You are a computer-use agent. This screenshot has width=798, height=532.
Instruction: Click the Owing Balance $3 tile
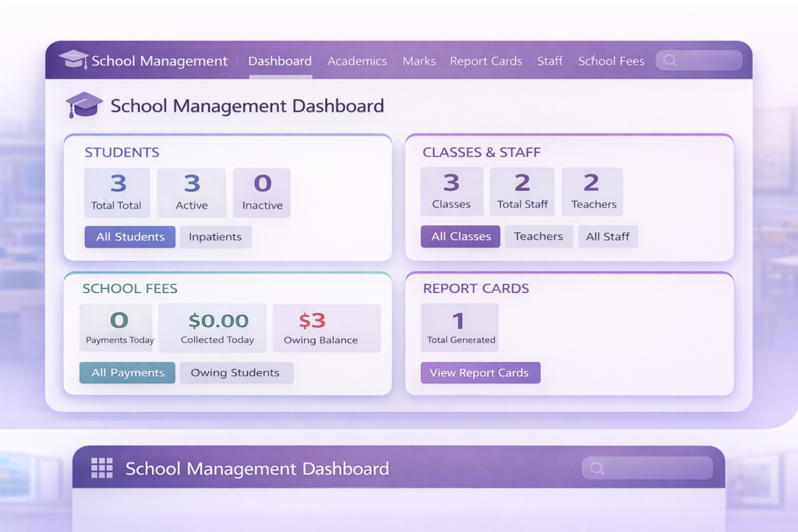click(326, 328)
